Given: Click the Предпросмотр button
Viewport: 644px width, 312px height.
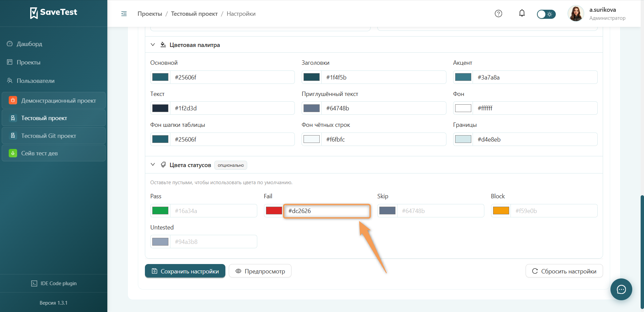Looking at the screenshot, I should [x=260, y=271].
